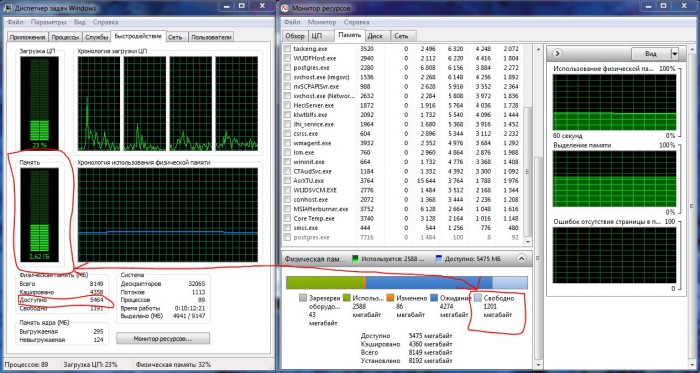Click the Вид button in graphs pane
The image size is (700, 373).
(651, 54)
